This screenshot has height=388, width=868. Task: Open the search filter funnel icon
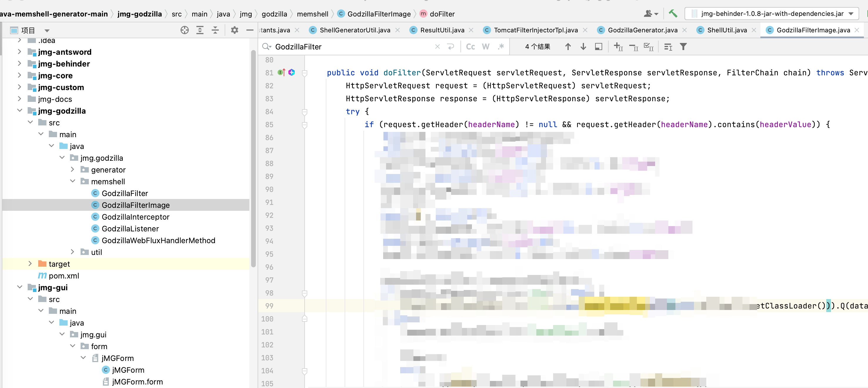point(683,47)
